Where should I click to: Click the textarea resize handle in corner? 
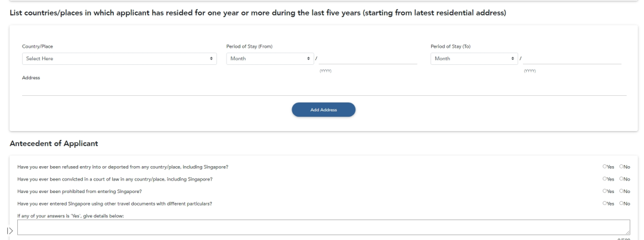click(x=627, y=233)
